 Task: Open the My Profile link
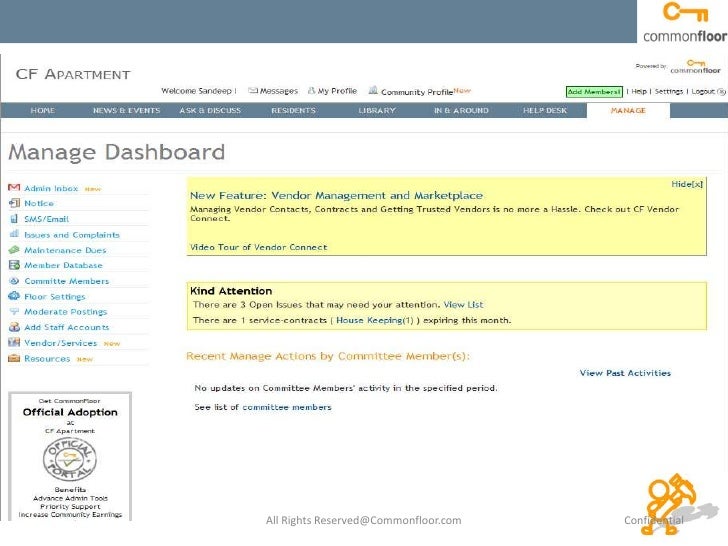click(337, 91)
